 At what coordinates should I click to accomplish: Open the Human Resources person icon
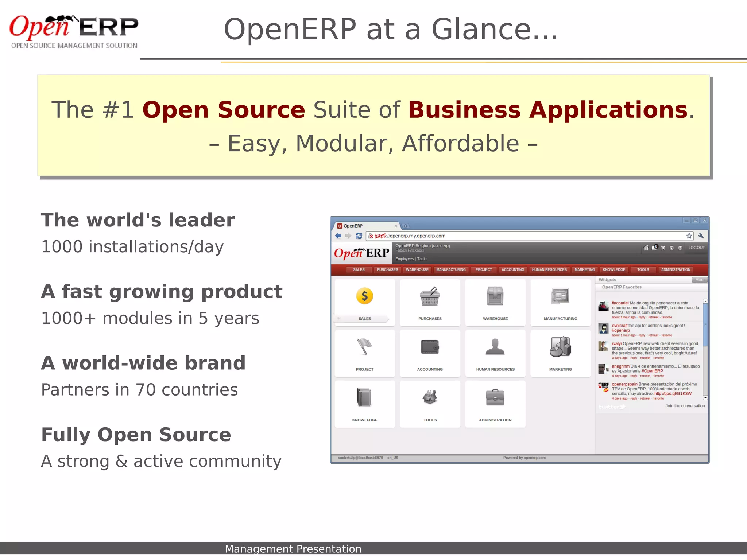495,346
